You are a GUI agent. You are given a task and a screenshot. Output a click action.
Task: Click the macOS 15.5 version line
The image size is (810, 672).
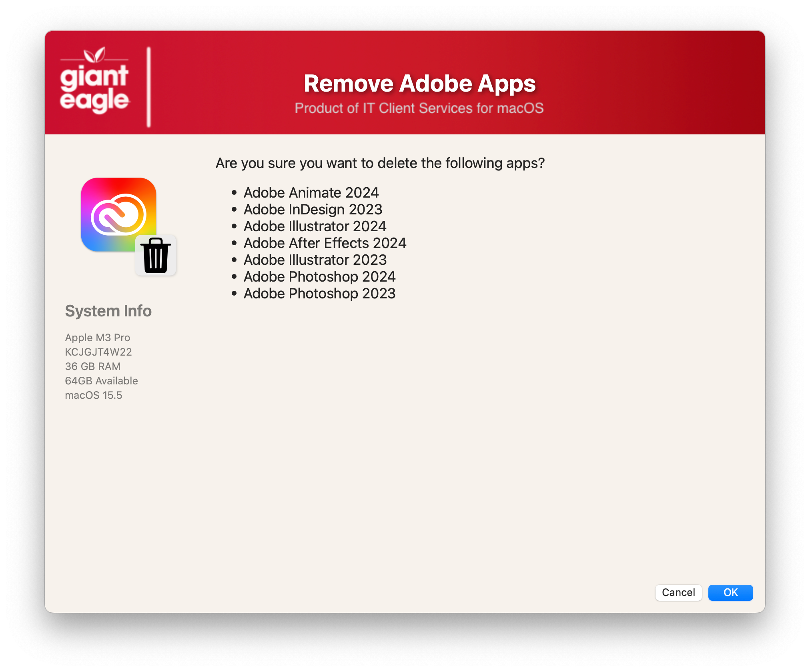pyautogui.click(x=93, y=395)
